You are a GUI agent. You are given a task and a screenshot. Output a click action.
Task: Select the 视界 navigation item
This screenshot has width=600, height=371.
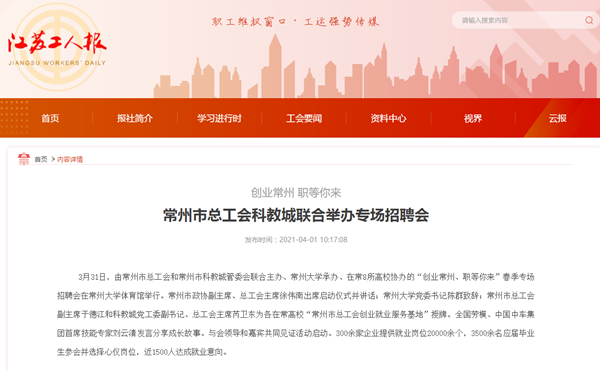pos(473,118)
